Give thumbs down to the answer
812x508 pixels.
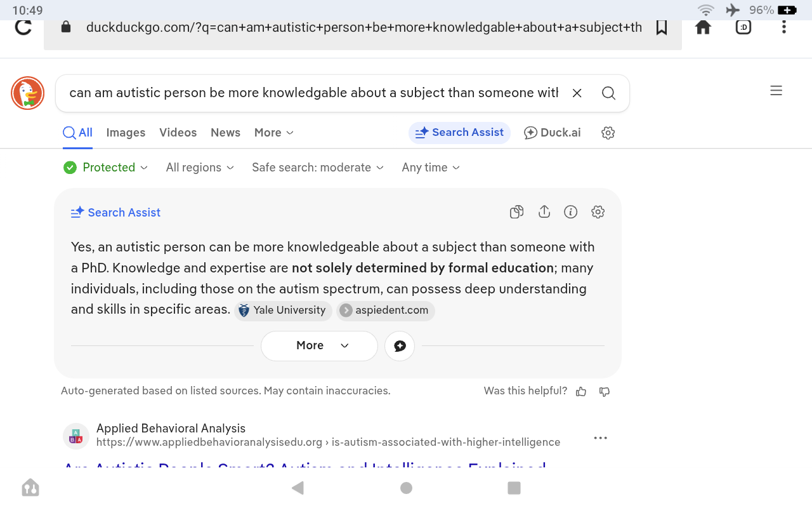tap(605, 391)
